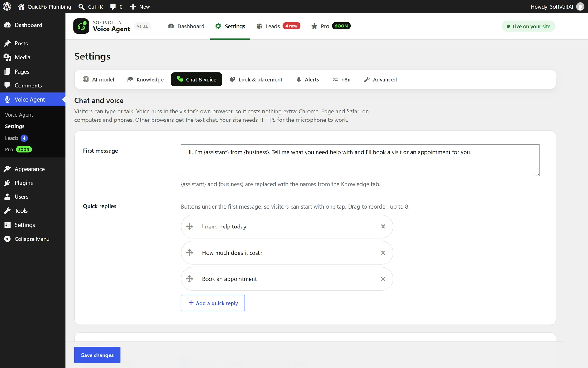Collapse the admin sidebar menu
The image size is (588, 368).
pos(32,239)
